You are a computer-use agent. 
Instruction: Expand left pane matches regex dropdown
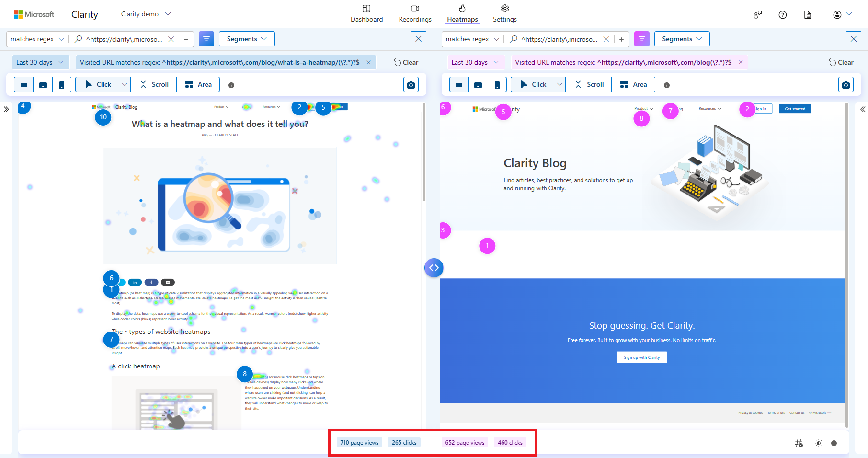[37, 39]
